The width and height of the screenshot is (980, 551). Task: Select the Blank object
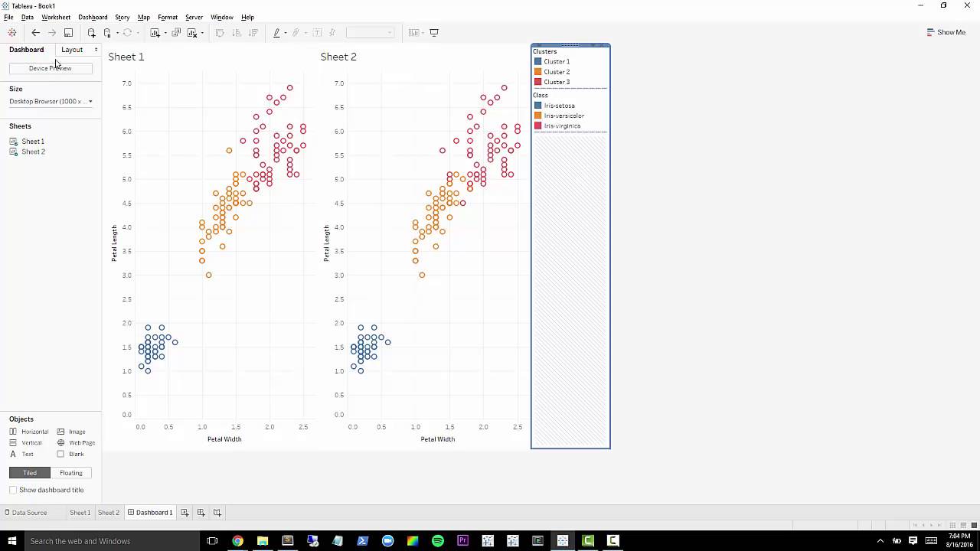pyautogui.click(x=70, y=454)
